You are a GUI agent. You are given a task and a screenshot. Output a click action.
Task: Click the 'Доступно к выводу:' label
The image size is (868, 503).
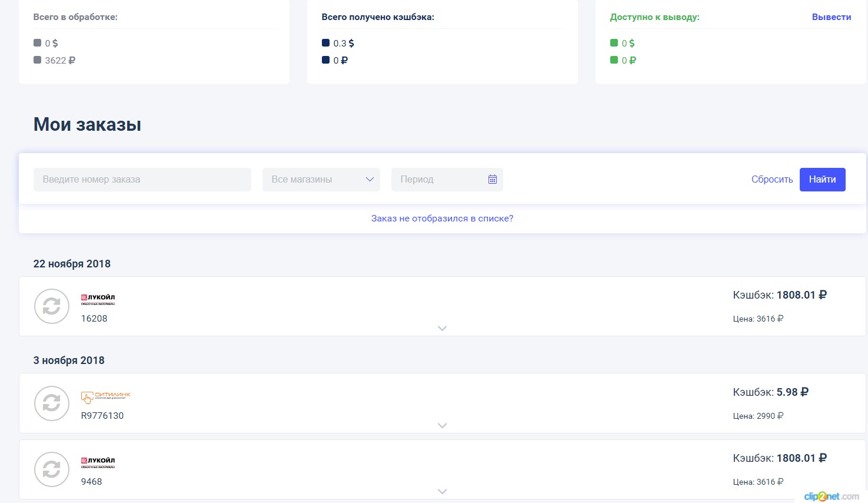pyautogui.click(x=655, y=17)
